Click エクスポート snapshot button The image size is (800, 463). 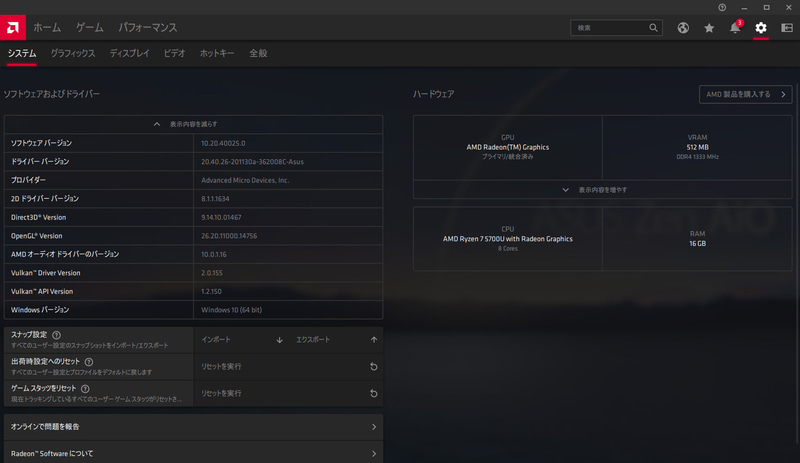pos(336,340)
